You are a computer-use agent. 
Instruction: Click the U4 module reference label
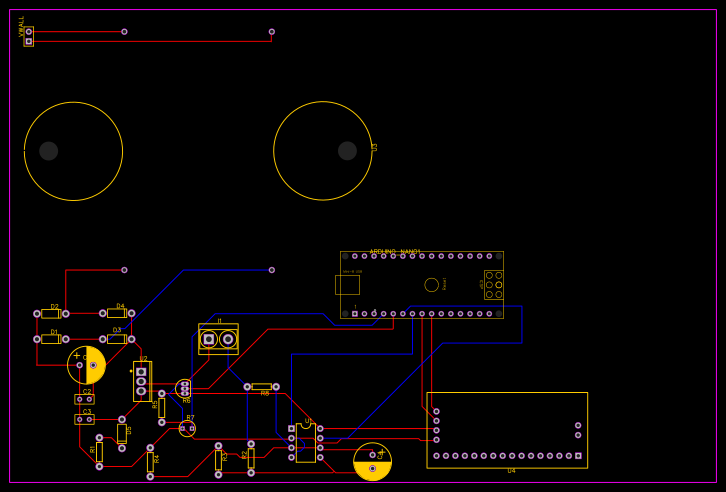coord(511,471)
